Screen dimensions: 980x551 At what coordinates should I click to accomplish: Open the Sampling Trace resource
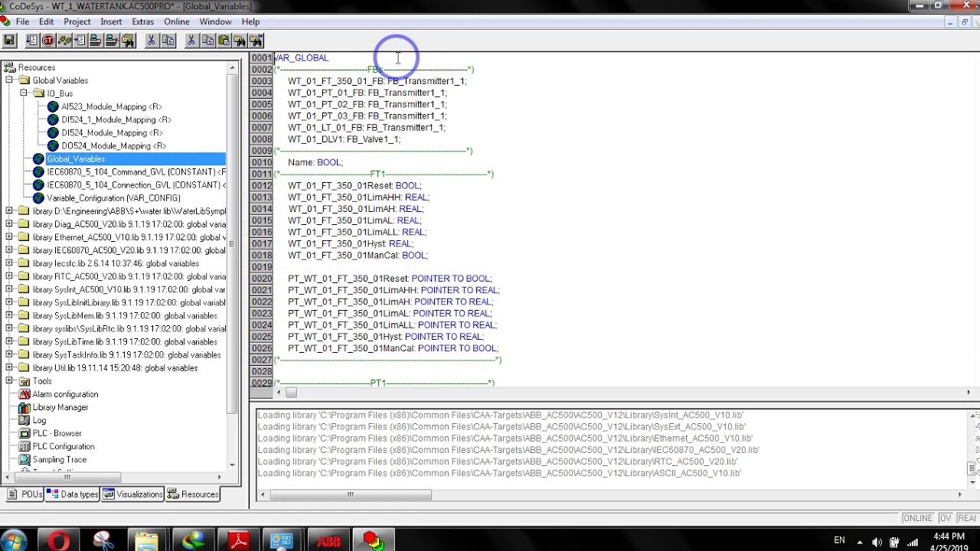point(60,459)
